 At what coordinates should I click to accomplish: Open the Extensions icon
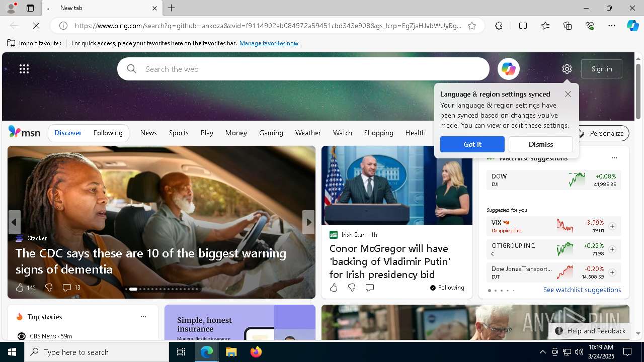pyautogui.click(x=499, y=26)
